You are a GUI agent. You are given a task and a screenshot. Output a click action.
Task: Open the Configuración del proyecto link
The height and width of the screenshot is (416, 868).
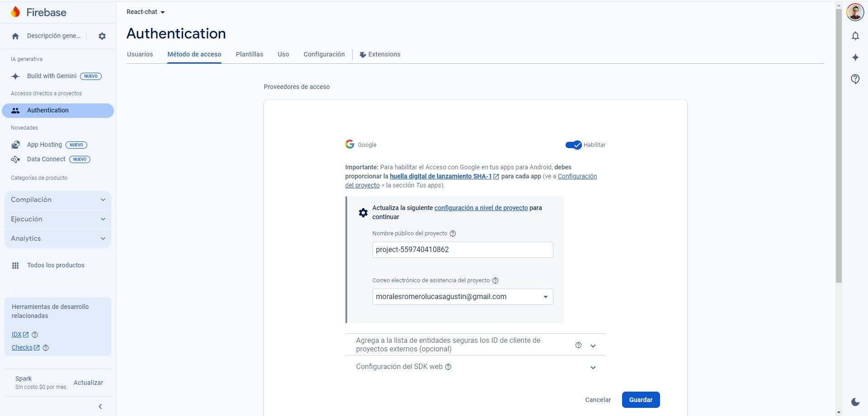[577, 176]
